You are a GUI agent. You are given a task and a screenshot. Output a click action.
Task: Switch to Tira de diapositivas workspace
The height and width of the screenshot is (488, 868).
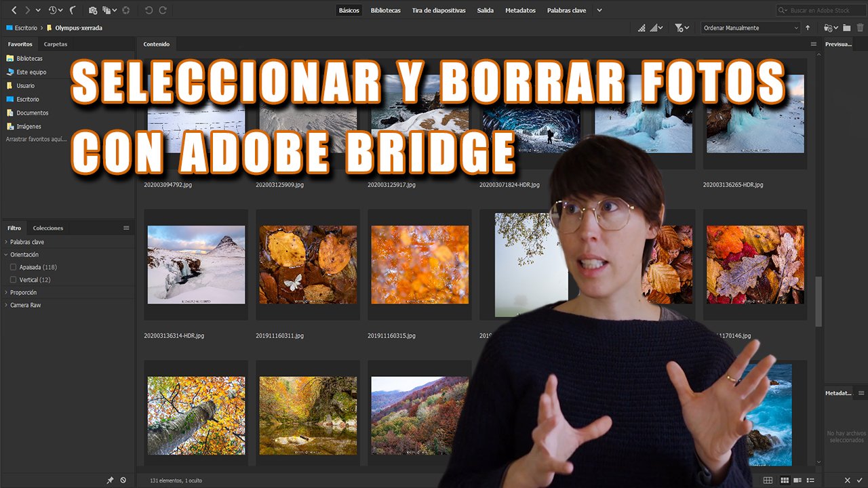(x=439, y=10)
